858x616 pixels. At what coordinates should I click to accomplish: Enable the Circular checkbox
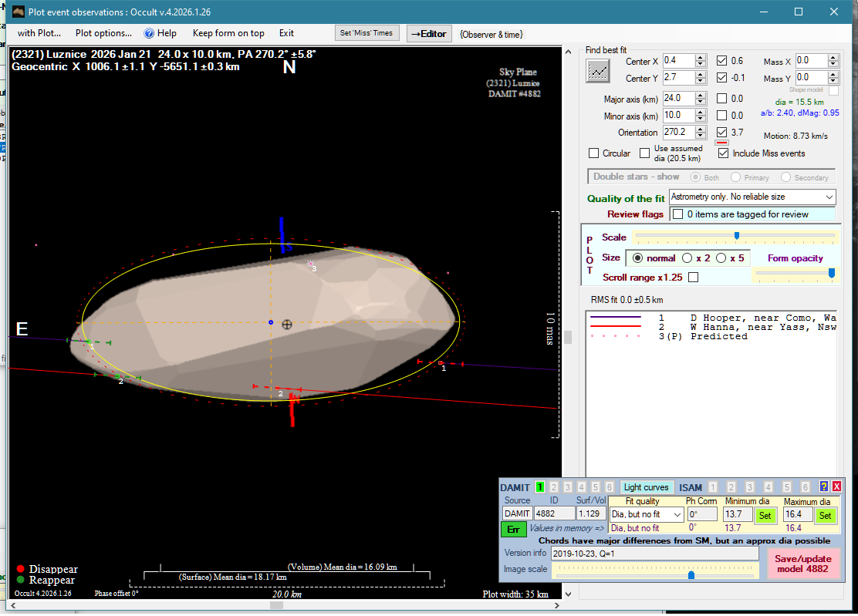593,153
